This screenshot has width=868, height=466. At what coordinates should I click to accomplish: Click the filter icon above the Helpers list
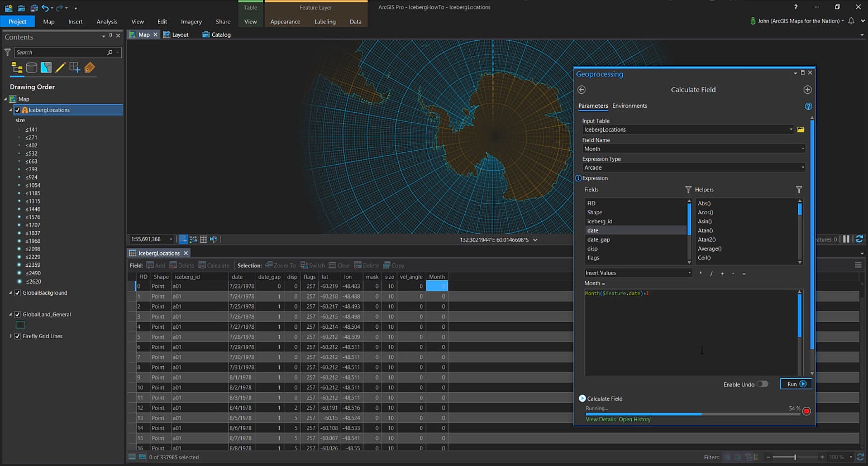pyautogui.click(x=798, y=190)
